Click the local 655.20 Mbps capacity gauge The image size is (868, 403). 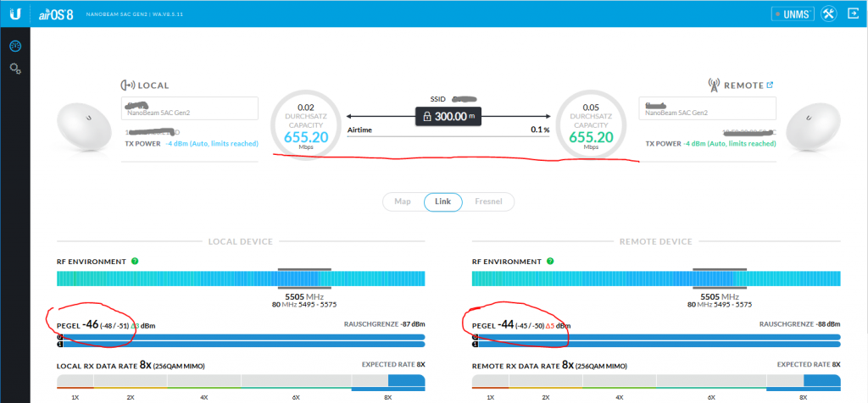305,125
